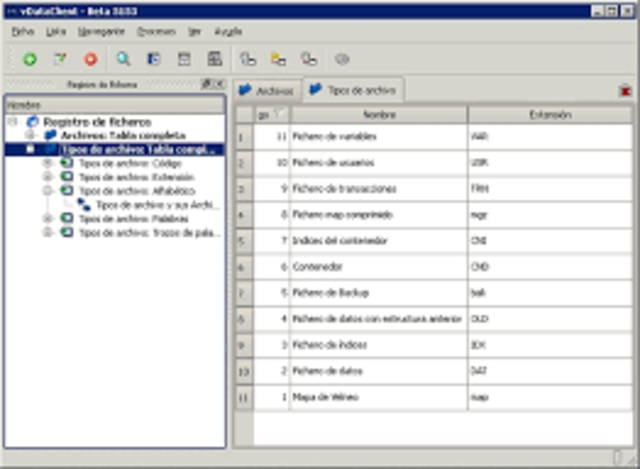
Task: Click the blue icon on the Tipos de archivo tab
Action: pos(316,89)
